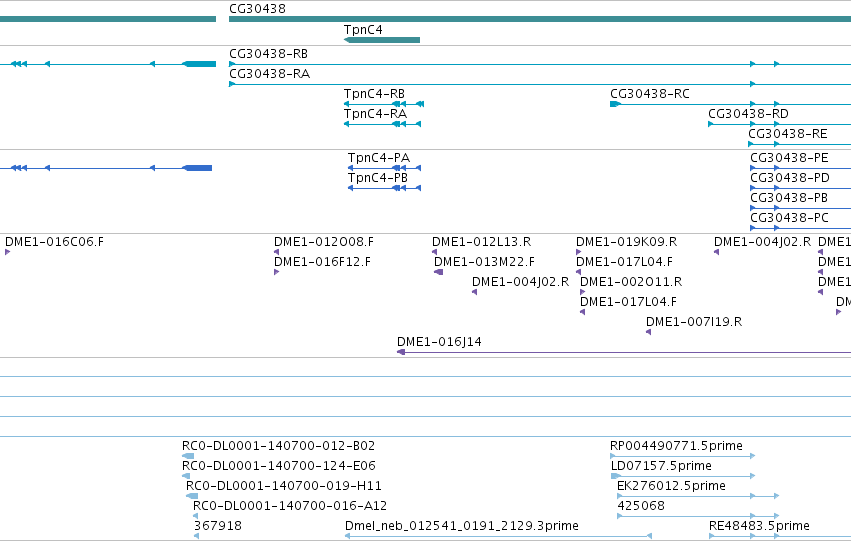Open the EK276012.5prime EST
851x541 pixels.
(x=698, y=496)
